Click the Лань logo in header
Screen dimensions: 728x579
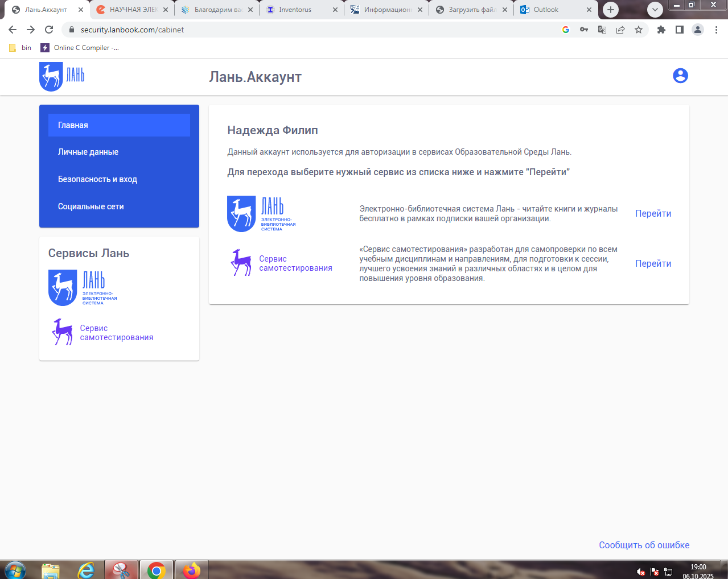coord(62,76)
